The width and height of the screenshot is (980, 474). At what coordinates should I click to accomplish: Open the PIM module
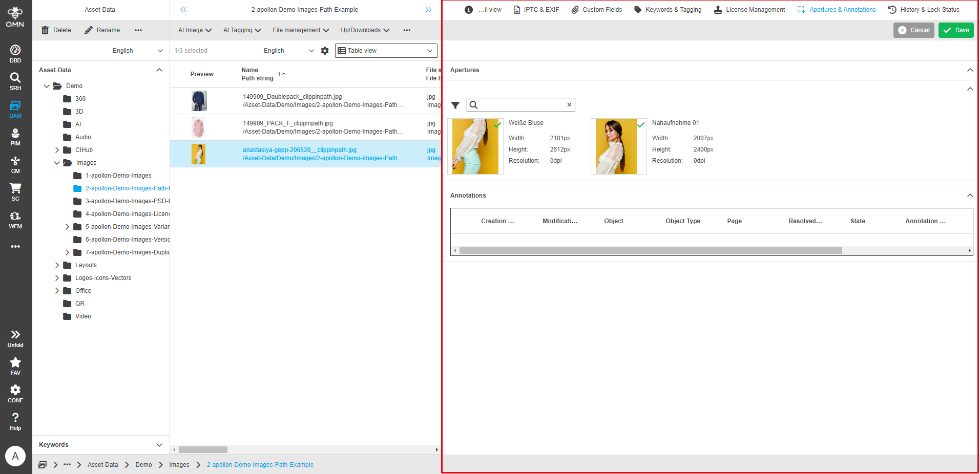point(15,137)
